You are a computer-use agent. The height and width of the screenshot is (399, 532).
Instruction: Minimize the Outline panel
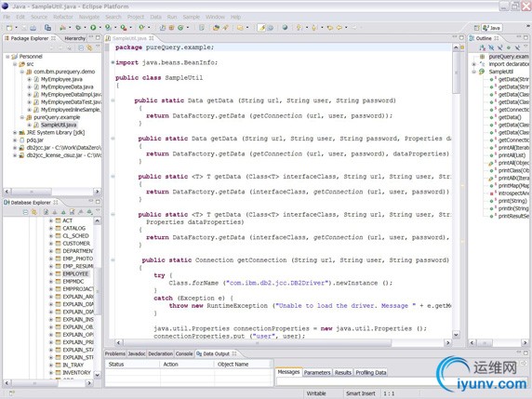(518, 37)
